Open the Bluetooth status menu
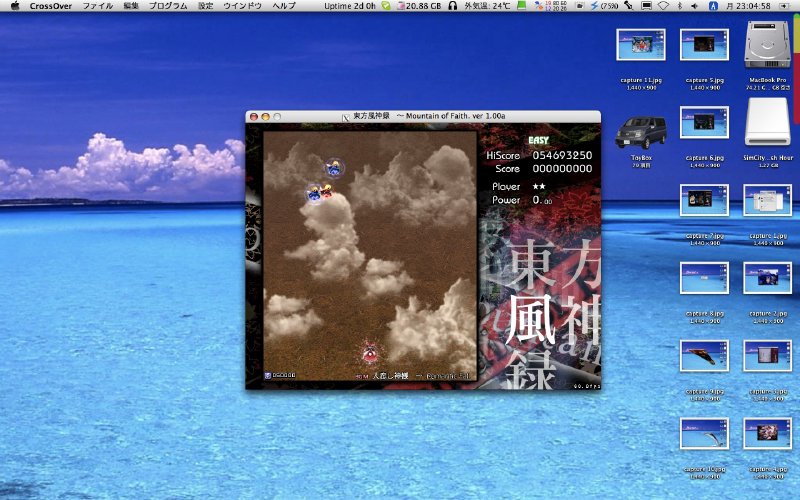Image resolution: width=800 pixels, height=500 pixels. coord(680,6)
